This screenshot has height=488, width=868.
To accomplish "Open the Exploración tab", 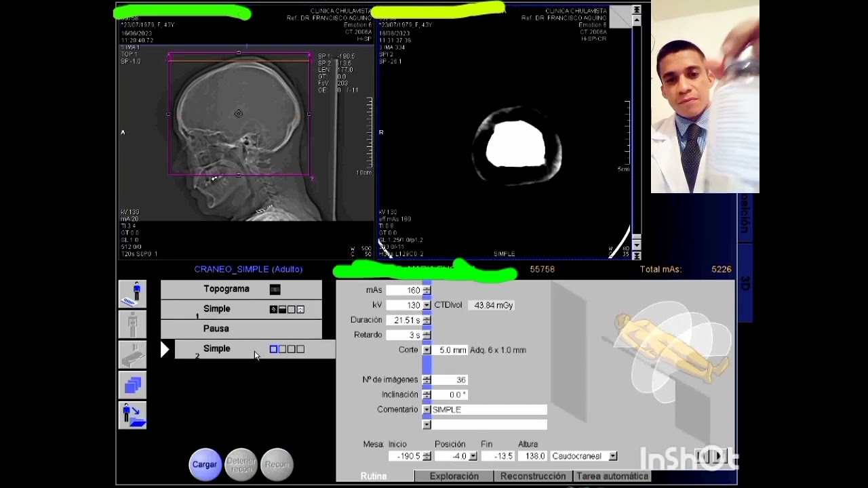I will pyautogui.click(x=454, y=476).
